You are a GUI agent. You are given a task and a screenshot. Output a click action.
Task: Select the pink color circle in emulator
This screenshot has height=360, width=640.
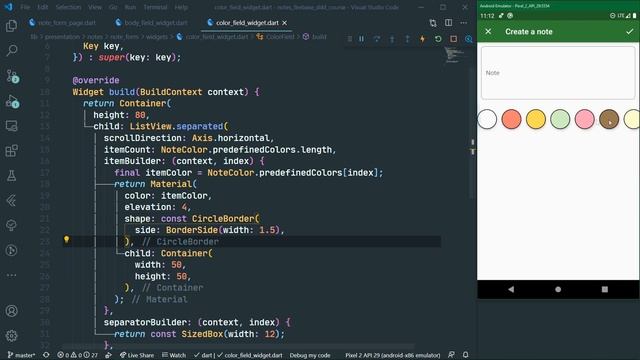tap(584, 119)
